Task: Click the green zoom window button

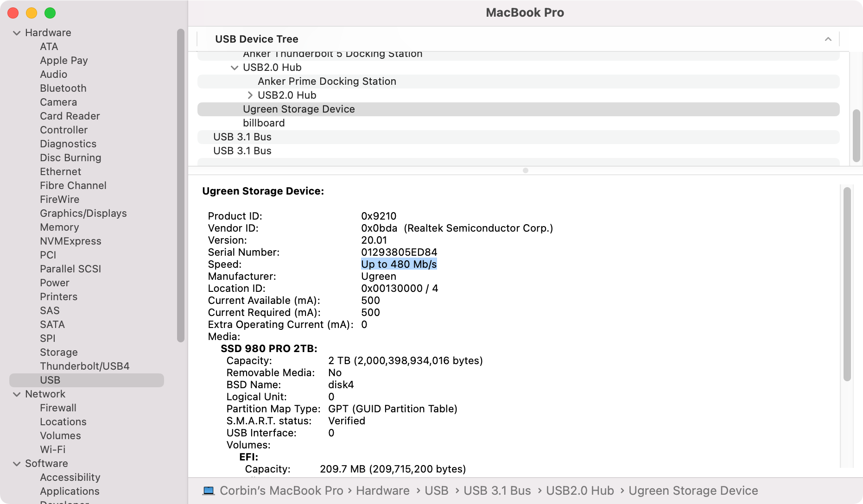Action: tap(50, 13)
